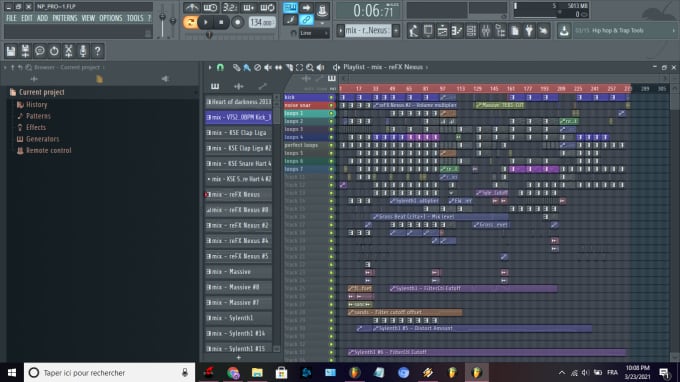The width and height of the screenshot is (680, 382).
Task: Select the playlist Draw pencil tool
Action: click(x=236, y=68)
